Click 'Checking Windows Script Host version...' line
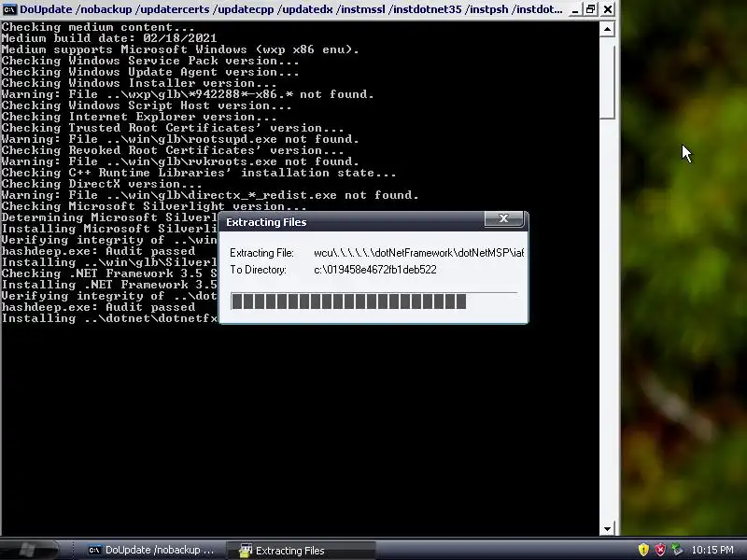Viewport: 747px width, 560px height. [147, 105]
